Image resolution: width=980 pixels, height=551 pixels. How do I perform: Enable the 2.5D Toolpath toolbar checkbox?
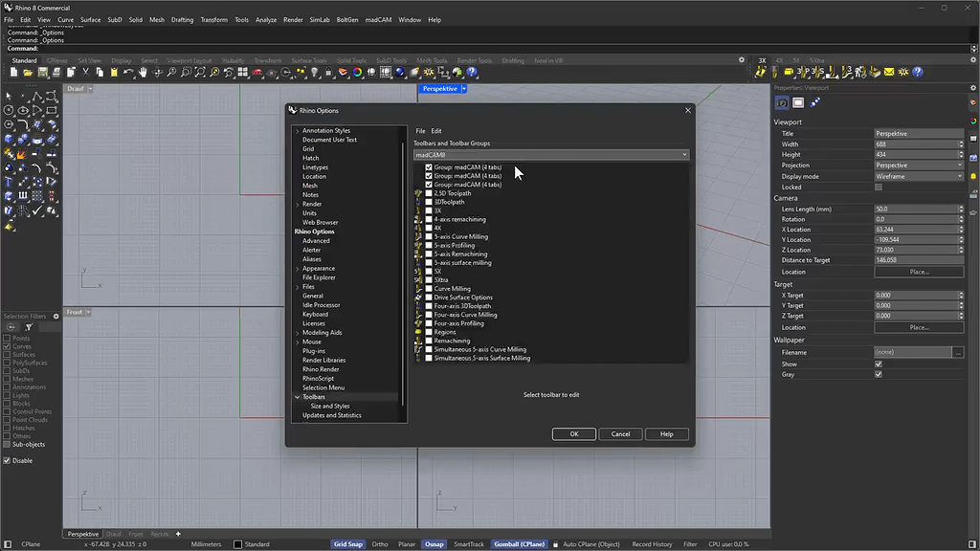(x=430, y=193)
